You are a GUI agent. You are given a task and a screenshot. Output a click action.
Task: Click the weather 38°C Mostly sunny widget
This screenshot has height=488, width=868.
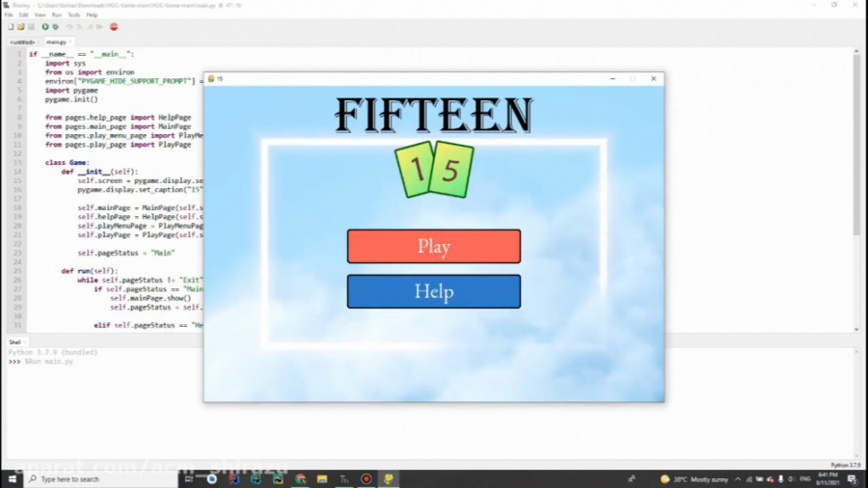[694, 479]
